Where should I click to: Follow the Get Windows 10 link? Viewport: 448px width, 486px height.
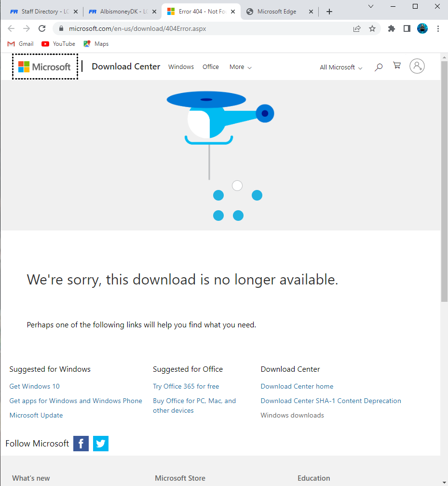point(34,386)
